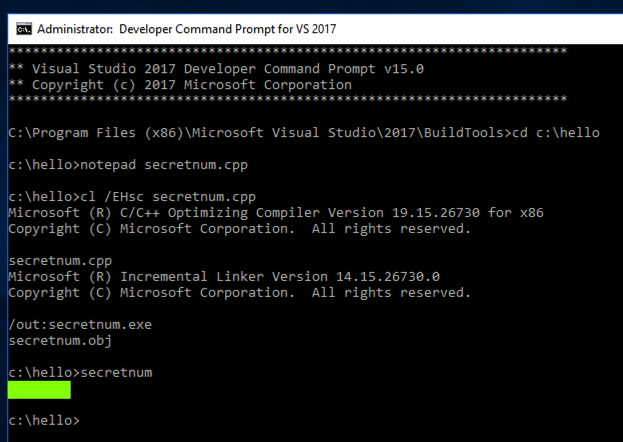Click the 'secretnum.obj' output line
Image resolution: width=623 pixels, height=442 pixels.
[x=59, y=340]
